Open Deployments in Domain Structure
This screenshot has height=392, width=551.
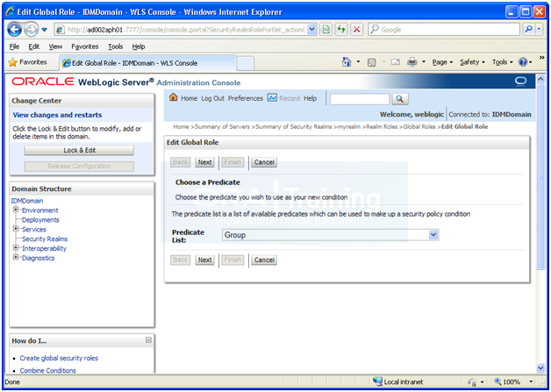point(40,220)
